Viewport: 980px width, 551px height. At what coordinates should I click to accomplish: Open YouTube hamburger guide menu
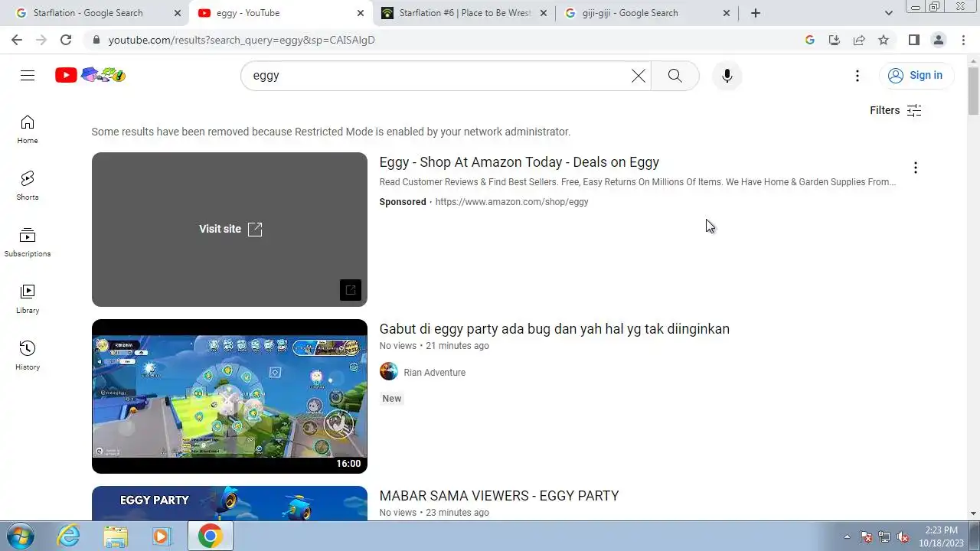(28, 75)
